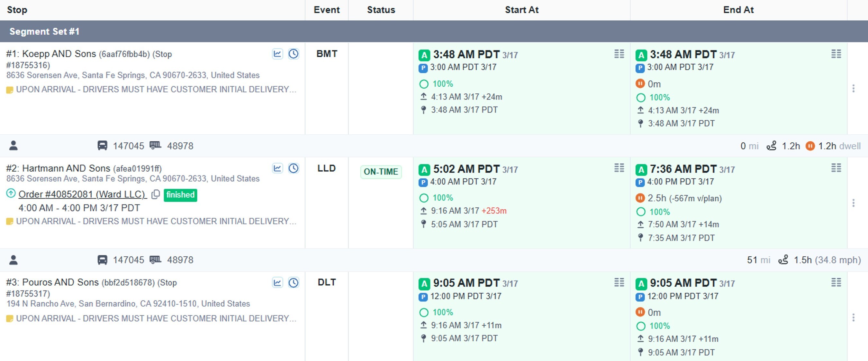This screenshot has height=361, width=868.
Task: Click clock icon for Pouros AND Sons
Action: tap(294, 283)
